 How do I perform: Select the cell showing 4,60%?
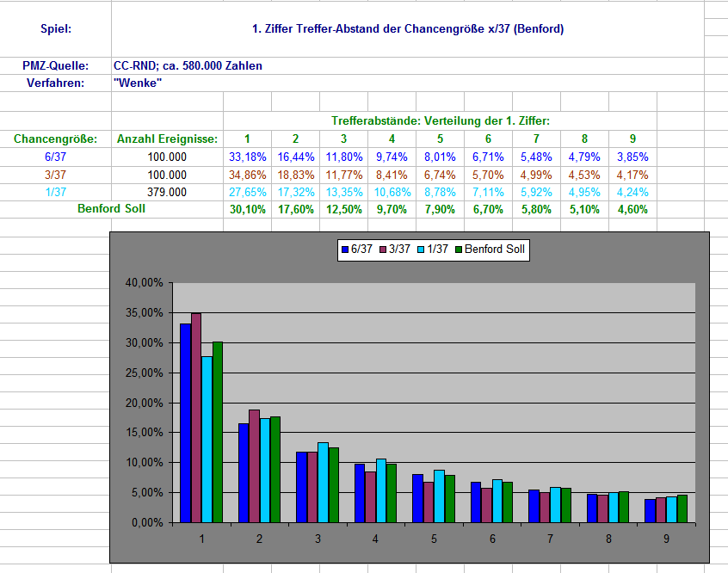(x=632, y=209)
